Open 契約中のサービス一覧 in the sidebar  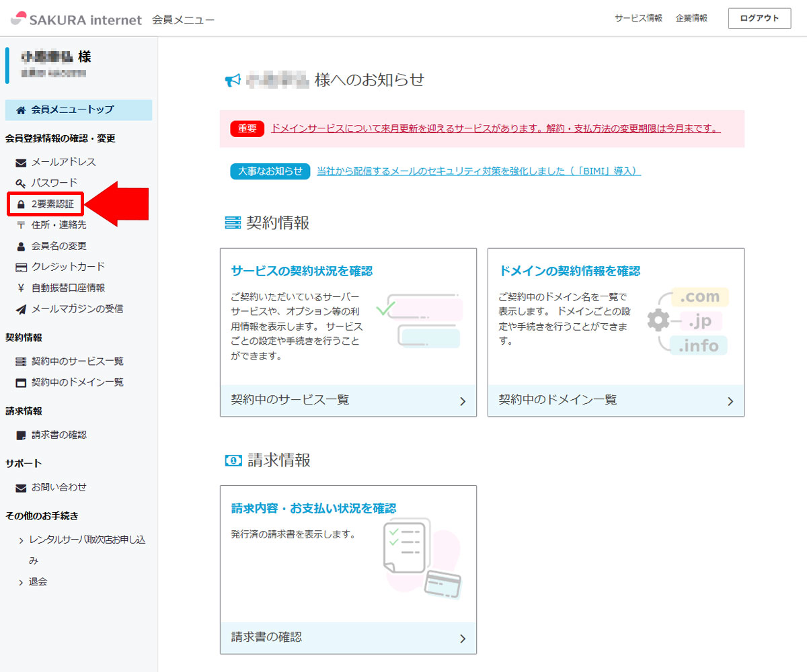tap(77, 362)
